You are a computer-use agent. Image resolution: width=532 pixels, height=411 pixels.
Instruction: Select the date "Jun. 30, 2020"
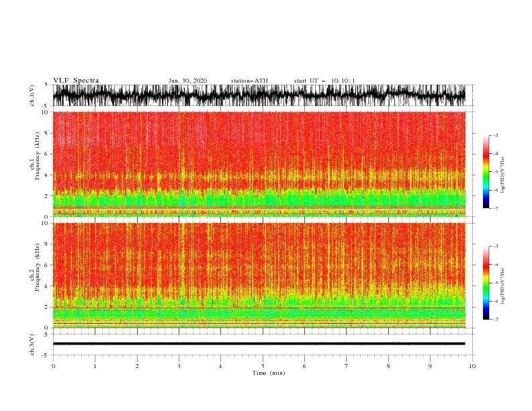187,81
